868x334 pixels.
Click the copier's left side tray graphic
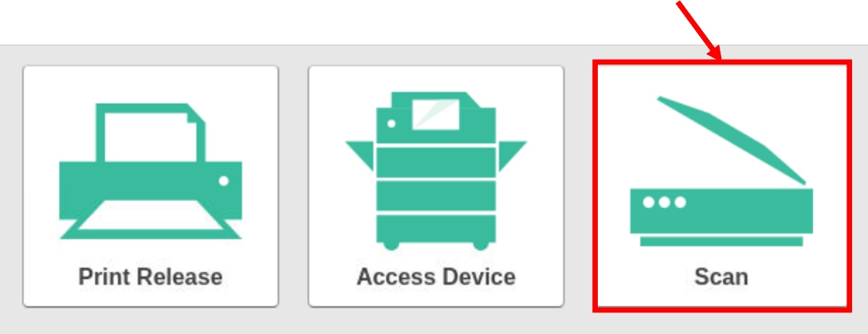click(359, 155)
